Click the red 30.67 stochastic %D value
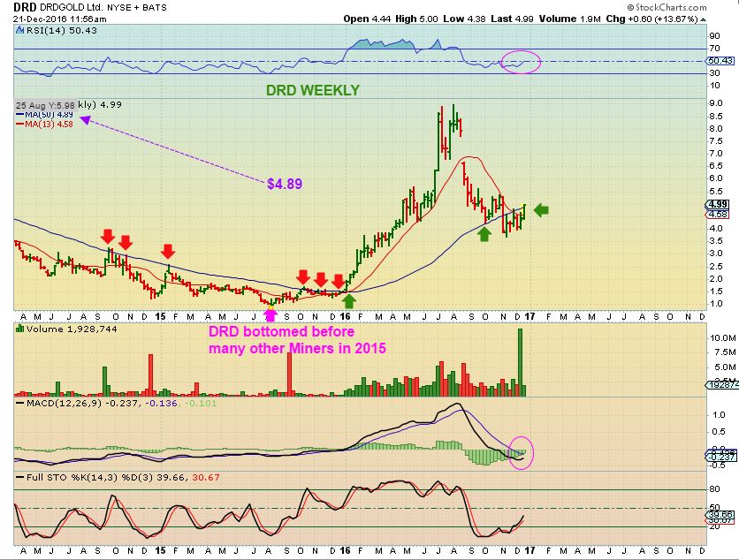The image size is (739, 560). click(205, 477)
